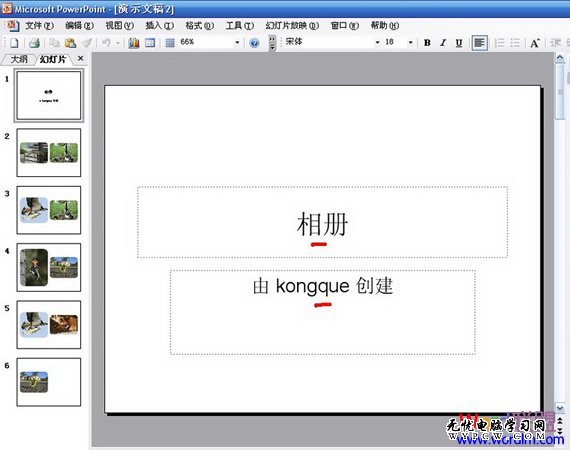570x450 pixels.
Task: Select slide 2 thumbnail
Action: click(49, 153)
